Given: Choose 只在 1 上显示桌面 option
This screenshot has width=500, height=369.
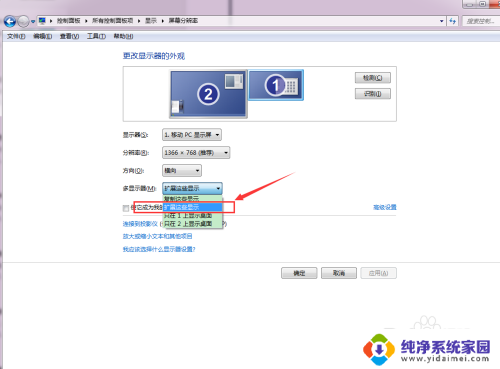Looking at the screenshot, I should [192, 215].
